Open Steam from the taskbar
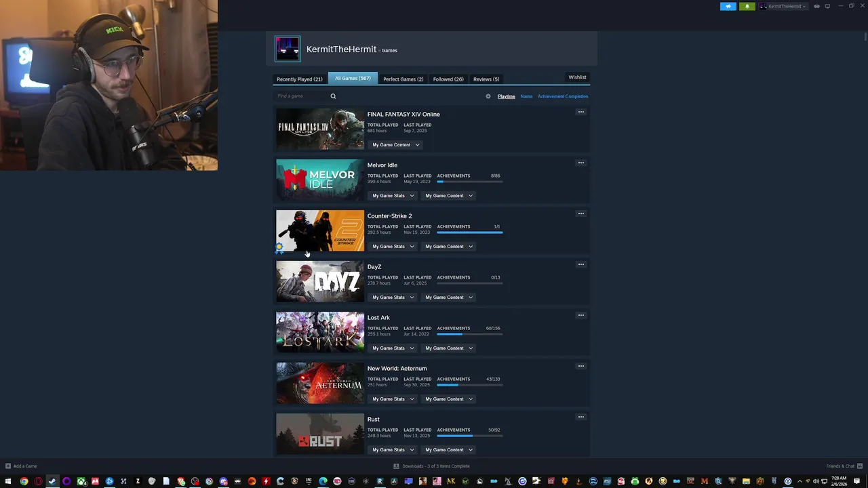 (52, 481)
